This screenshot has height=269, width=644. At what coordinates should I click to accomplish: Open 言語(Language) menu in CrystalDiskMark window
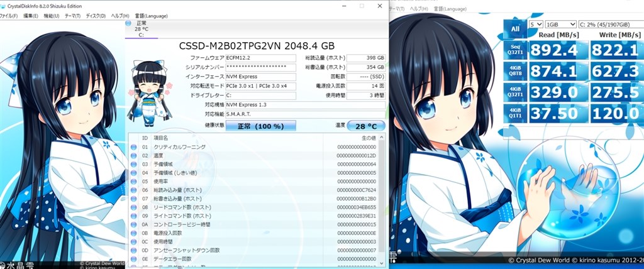[450, 9]
